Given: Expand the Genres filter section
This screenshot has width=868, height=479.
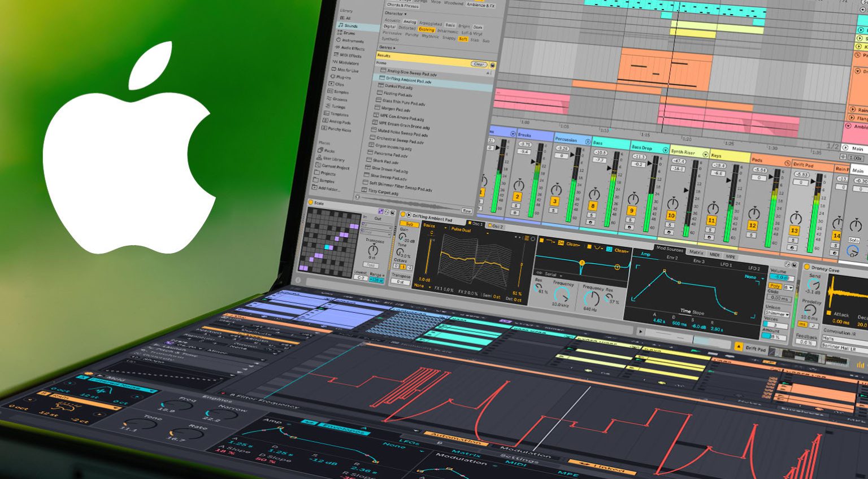Looking at the screenshot, I should tap(387, 48).
